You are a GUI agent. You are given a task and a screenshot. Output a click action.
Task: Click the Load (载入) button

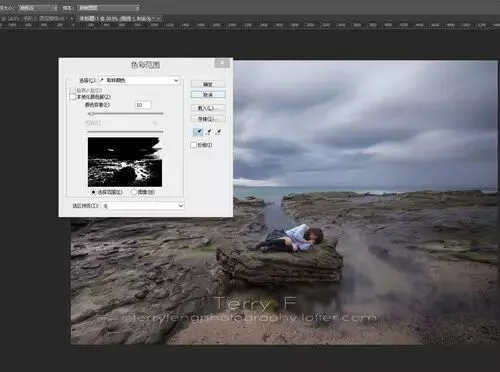208,108
